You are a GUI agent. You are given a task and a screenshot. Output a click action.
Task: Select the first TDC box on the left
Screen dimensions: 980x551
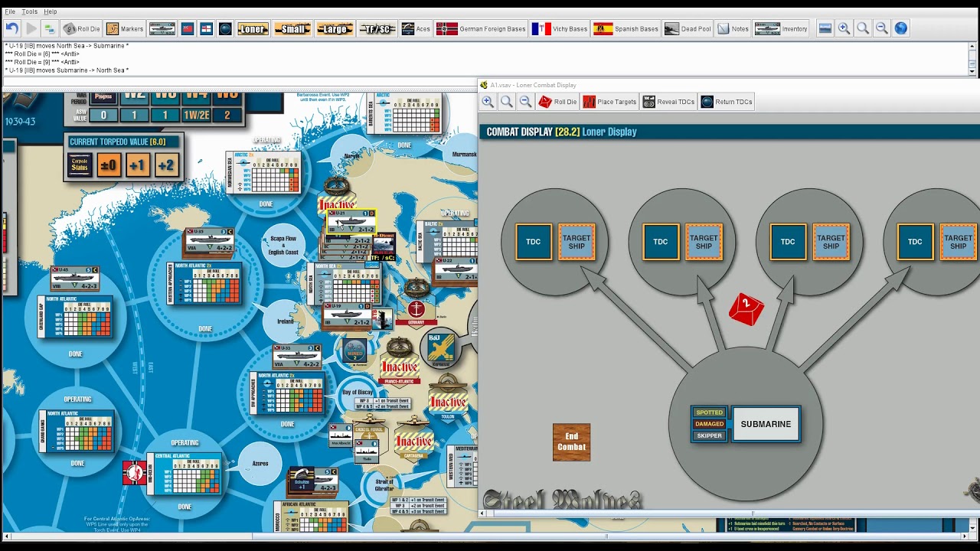(534, 242)
